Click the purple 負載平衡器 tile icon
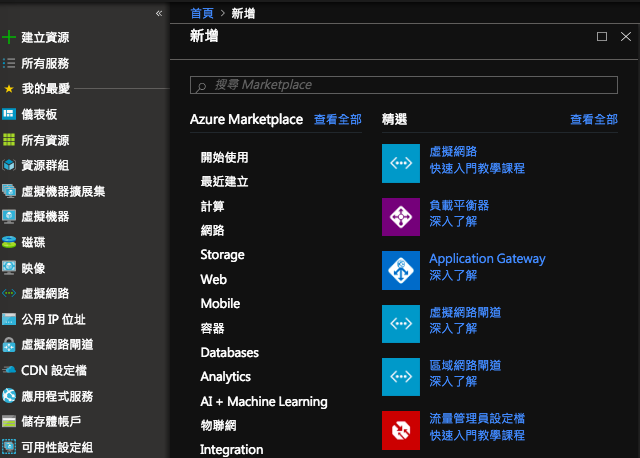The width and height of the screenshot is (640, 458). coord(401,217)
